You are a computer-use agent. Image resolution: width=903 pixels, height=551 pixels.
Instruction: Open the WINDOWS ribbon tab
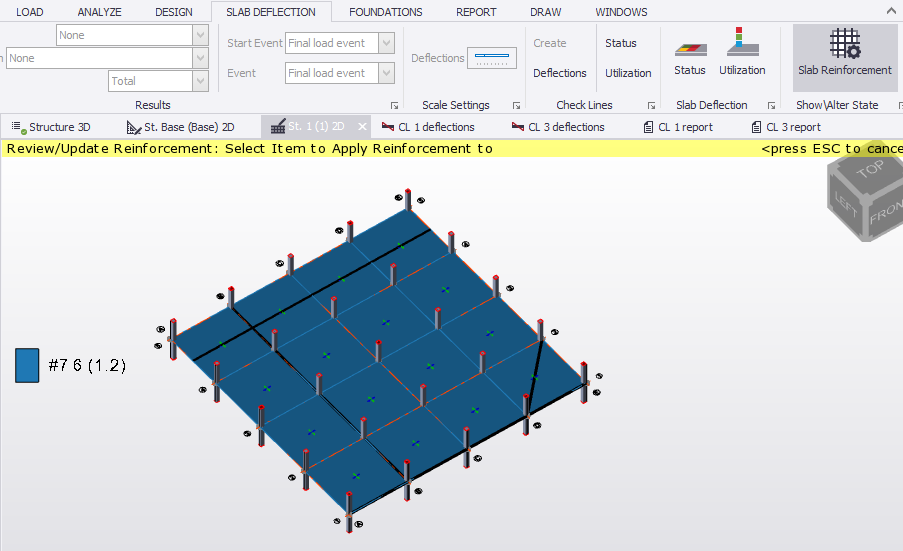[621, 12]
